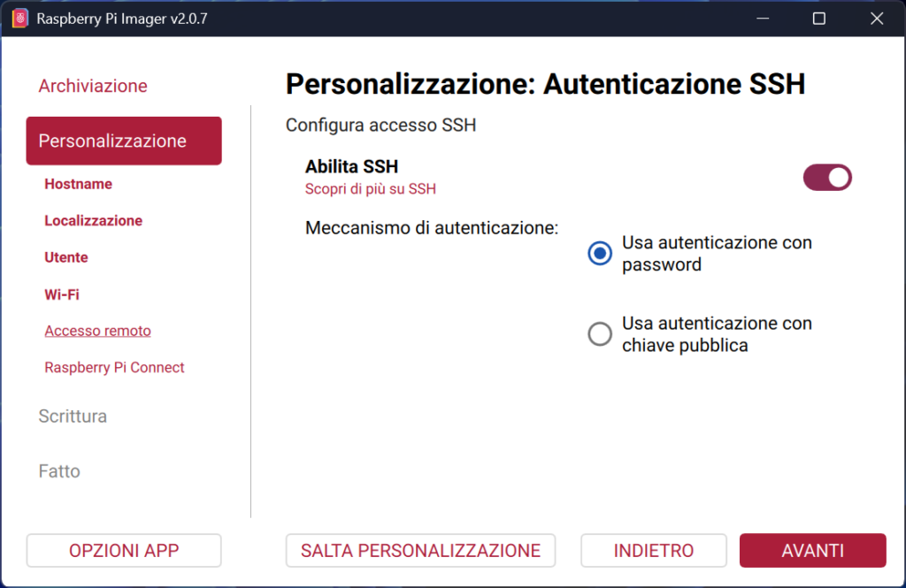Screen dimensions: 906x588
Task: Click the Raspberry Pi logo in the title bar
Action: pyautogui.click(x=19, y=18)
